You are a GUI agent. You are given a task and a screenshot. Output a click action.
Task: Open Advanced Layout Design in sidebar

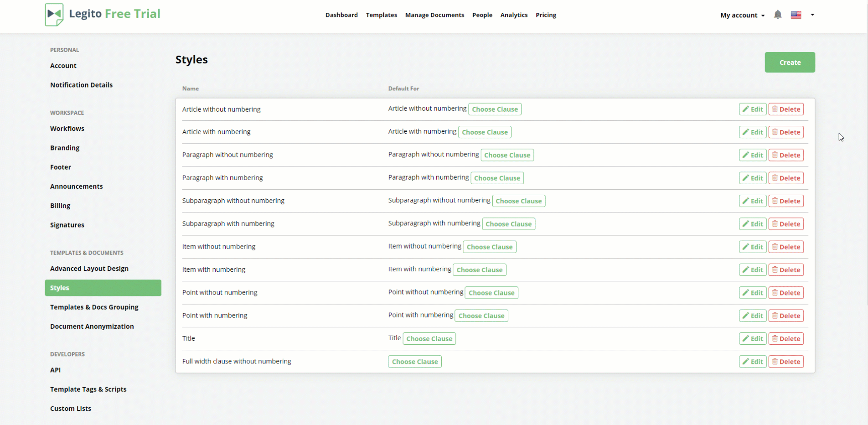tap(89, 269)
